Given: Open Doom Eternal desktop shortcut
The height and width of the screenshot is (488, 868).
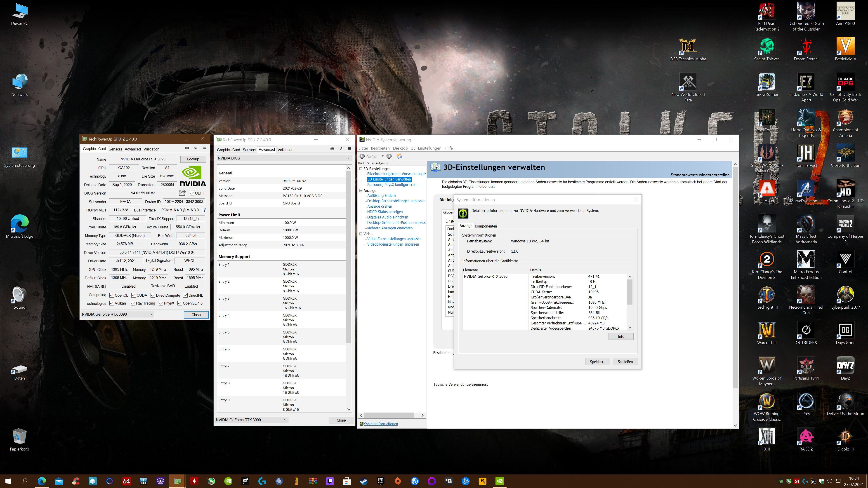Looking at the screenshot, I should tap(806, 49).
